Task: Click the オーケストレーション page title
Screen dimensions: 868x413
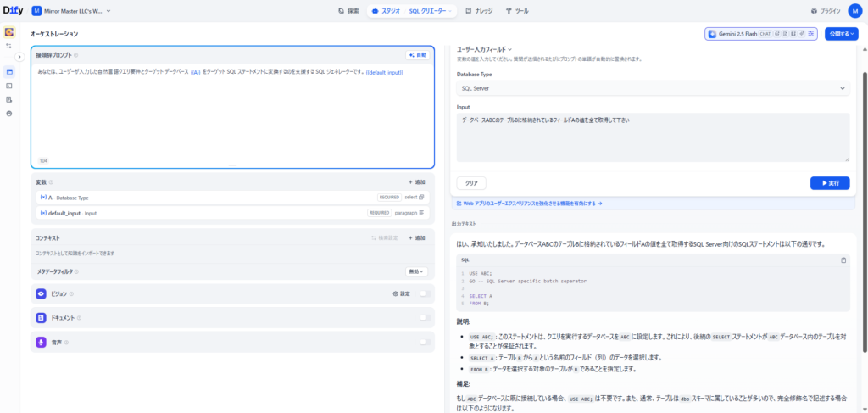Action: [x=54, y=34]
